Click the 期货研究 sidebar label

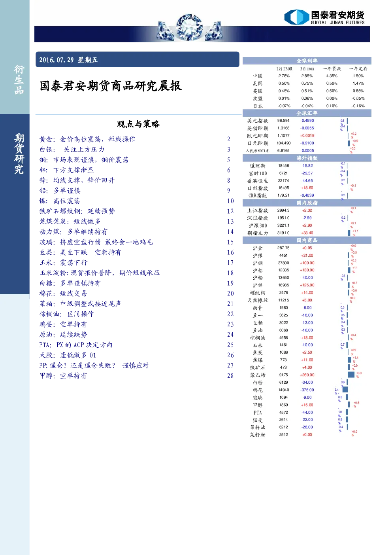[19, 154]
